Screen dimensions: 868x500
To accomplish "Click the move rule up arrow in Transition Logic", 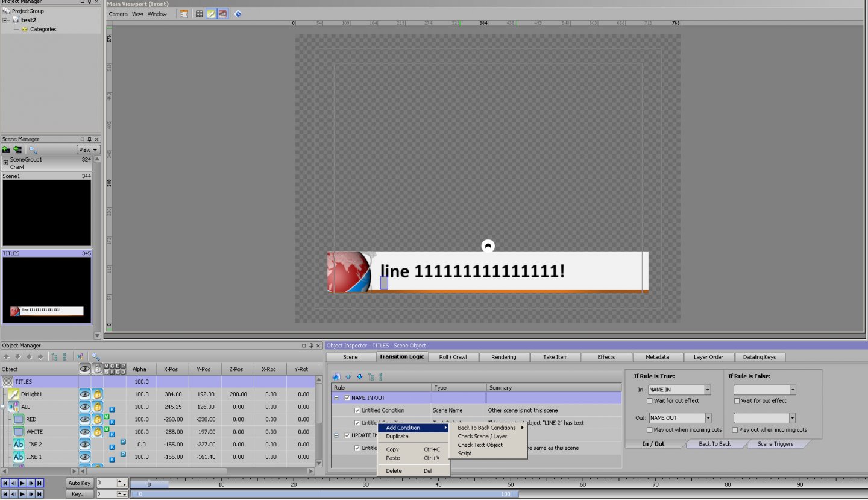I will 348,376.
